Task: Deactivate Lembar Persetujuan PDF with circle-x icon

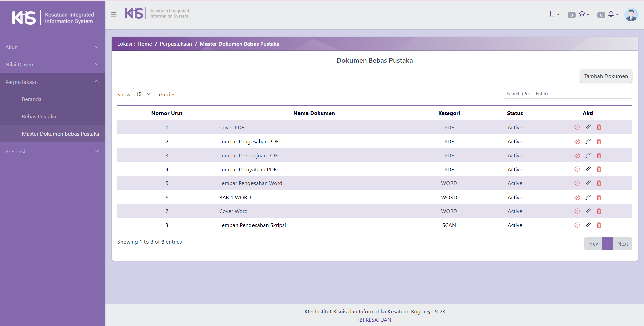Action: [577, 156]
